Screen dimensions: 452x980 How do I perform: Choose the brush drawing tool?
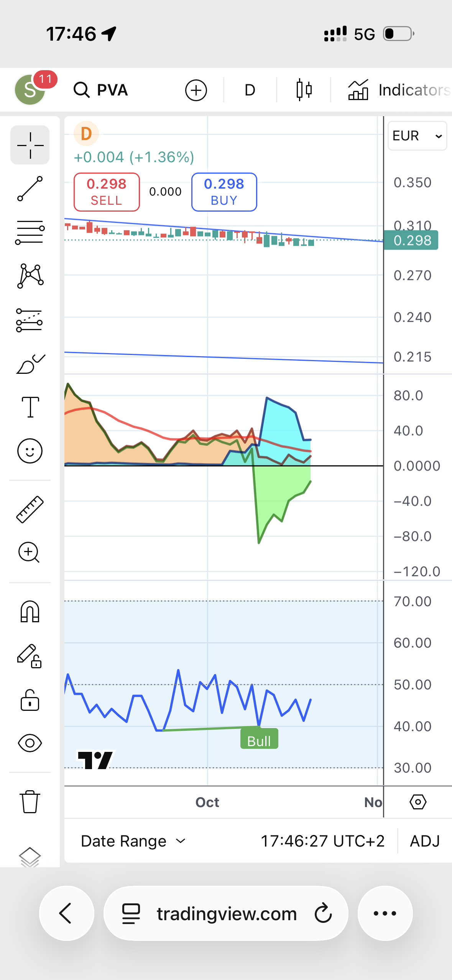pyautogui.click(x=30, y=364)
